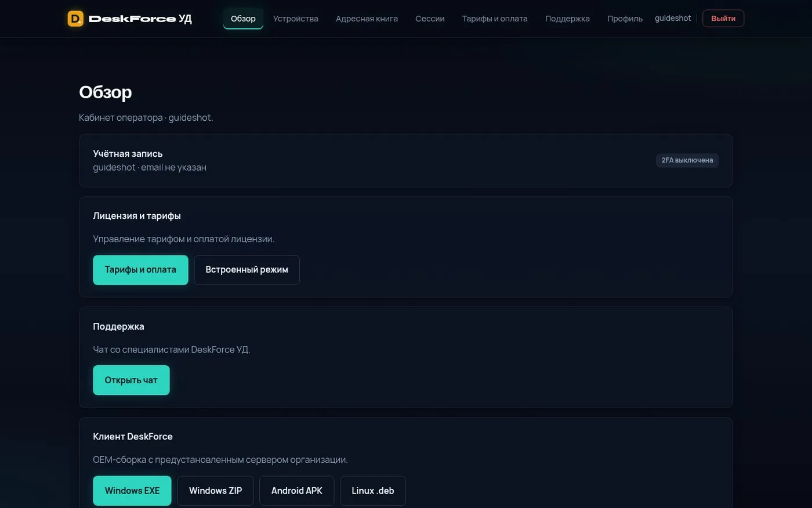
Task: Click the guideshot username in the header
Action: tap(673, 18)
